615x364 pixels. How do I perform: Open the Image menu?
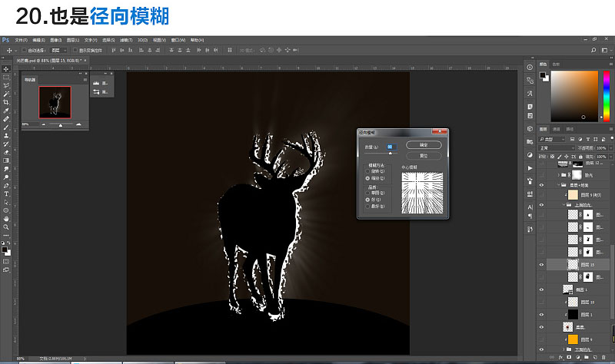click(x=55, y=40)
